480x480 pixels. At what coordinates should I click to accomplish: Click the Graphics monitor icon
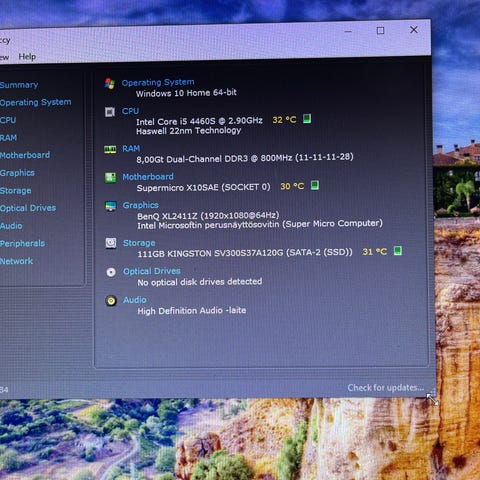click(x=111, y=206)
